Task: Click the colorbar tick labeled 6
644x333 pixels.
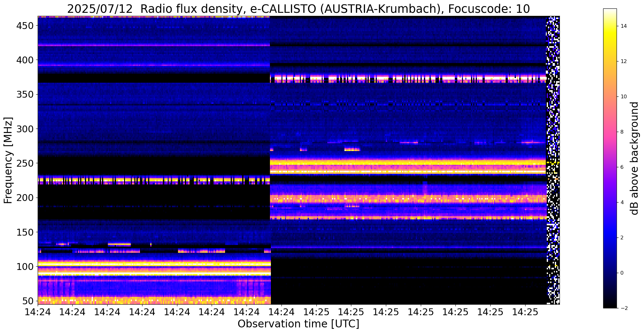Action: click(x=622, y=167)
